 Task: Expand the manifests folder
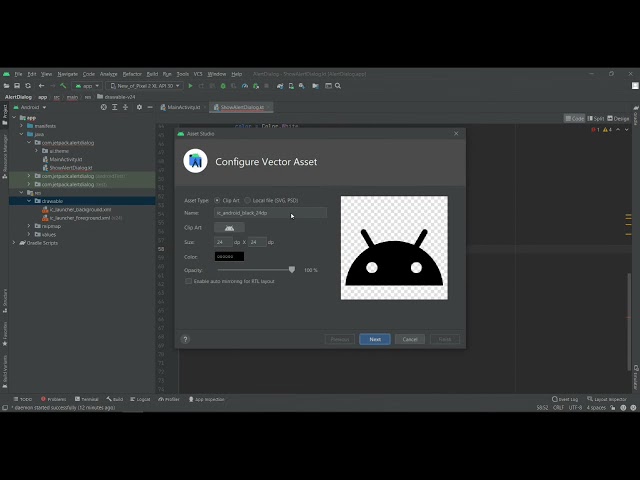22,126
